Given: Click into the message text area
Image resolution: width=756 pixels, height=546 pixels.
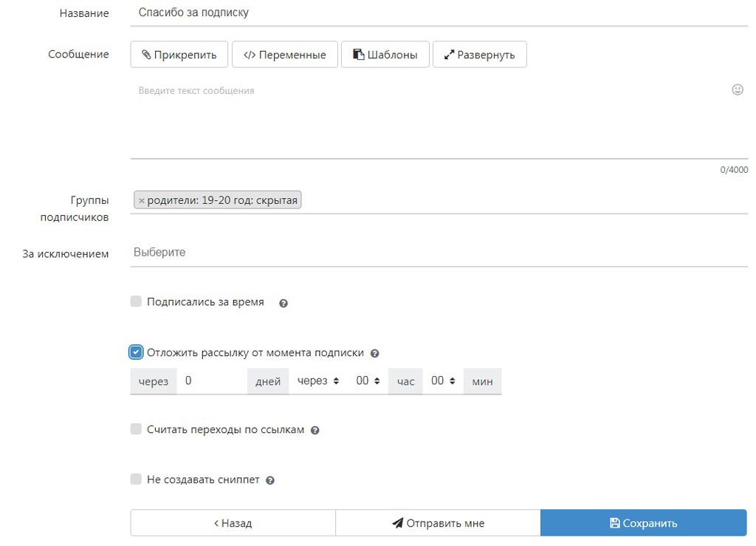Looking at the screenshot, I should click(x=428, y=118).
